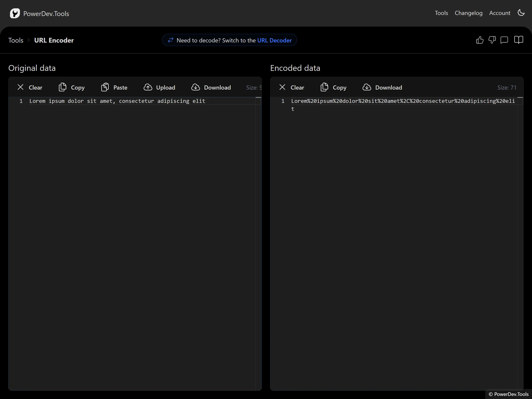The image size is (532, 399).
Task: Click the Download cloud icon in Original data
Action: pos(196,87)
